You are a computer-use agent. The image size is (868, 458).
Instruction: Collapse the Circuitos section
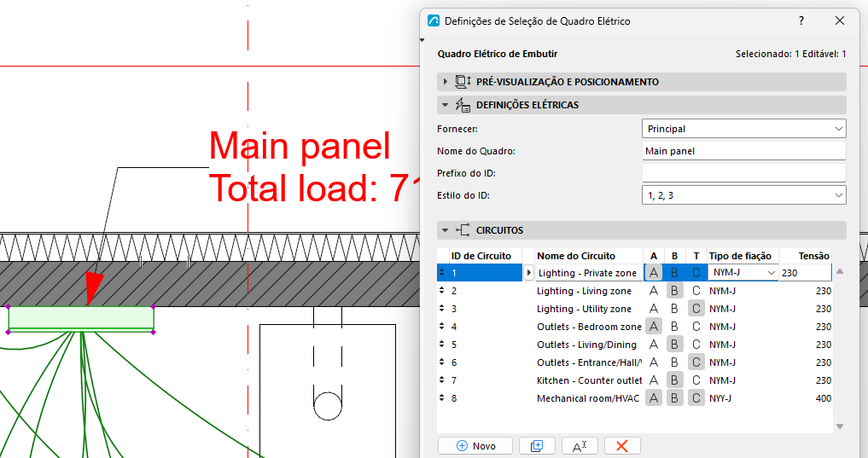tap(445, 230)
